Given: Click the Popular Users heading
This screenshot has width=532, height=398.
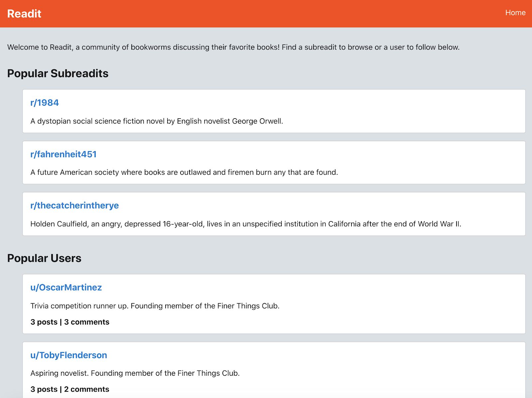Looking at the screenshot, I should point(44,258).
